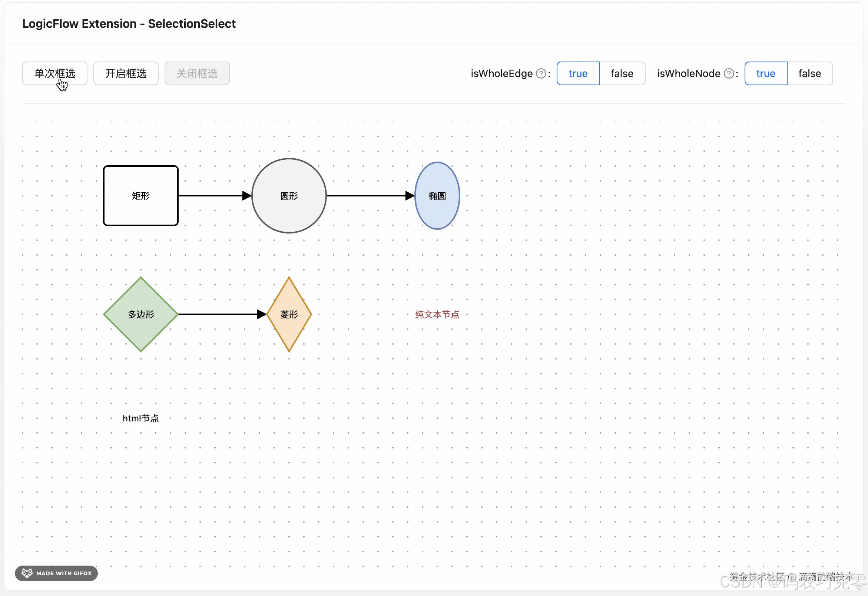
Task: Select the 纯文本节点 text node
Action: 437,314
